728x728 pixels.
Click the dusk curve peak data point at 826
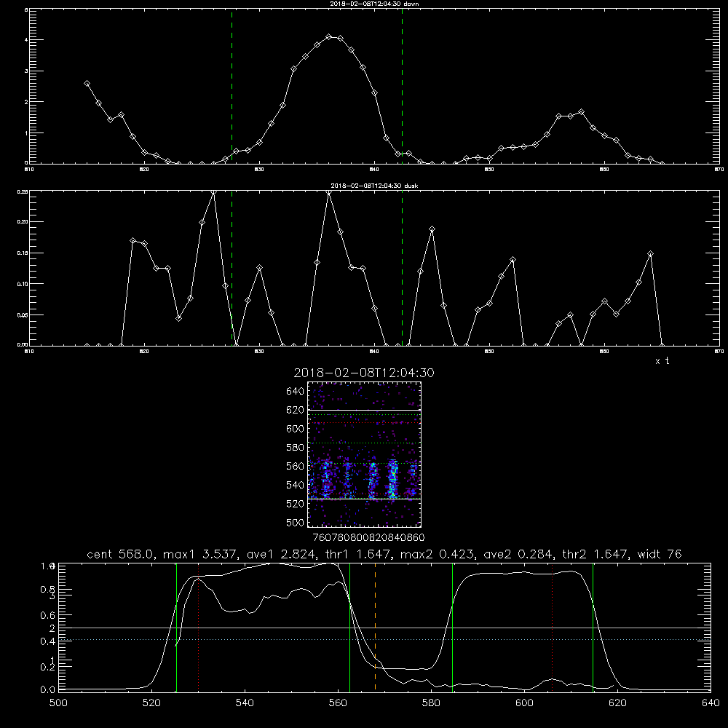[213, 192]
